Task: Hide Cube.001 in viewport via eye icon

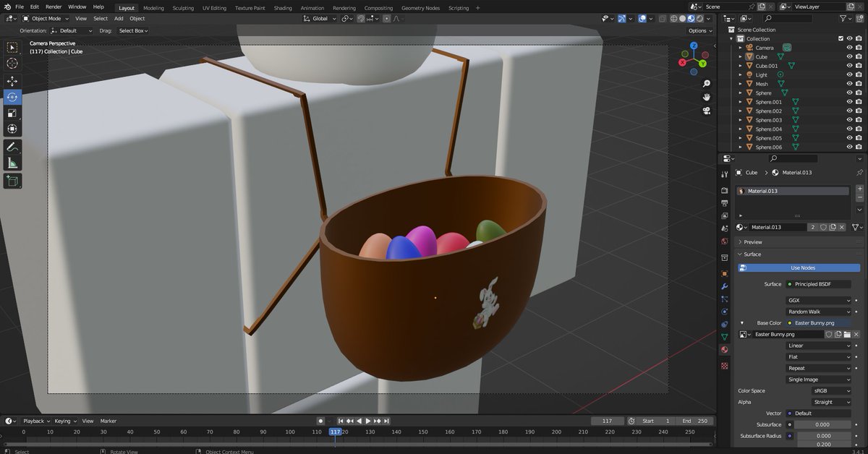Action: [850, 66]
